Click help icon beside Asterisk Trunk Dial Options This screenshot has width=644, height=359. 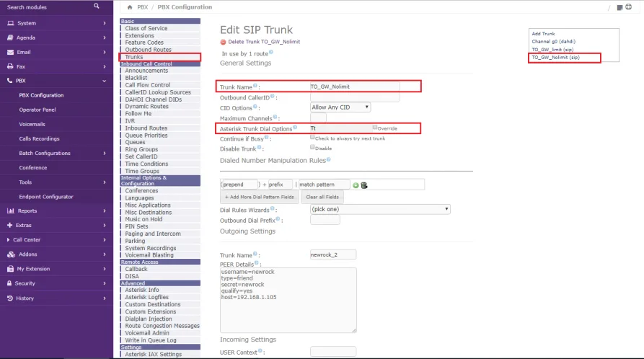[x=295, y=128]
